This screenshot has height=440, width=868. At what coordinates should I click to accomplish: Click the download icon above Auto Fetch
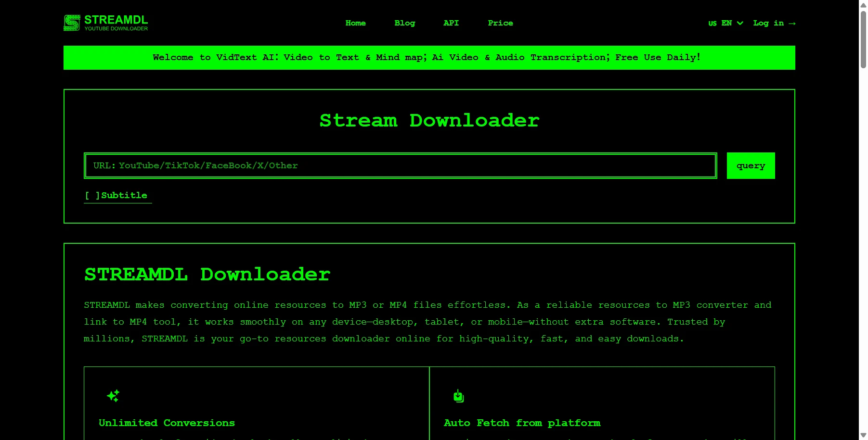click(458, 396)
